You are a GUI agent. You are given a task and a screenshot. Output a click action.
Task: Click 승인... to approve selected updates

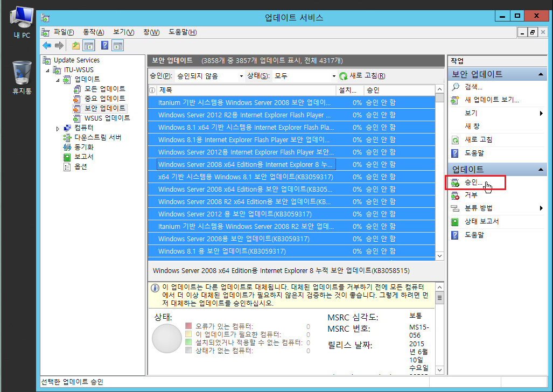(473, 183)
